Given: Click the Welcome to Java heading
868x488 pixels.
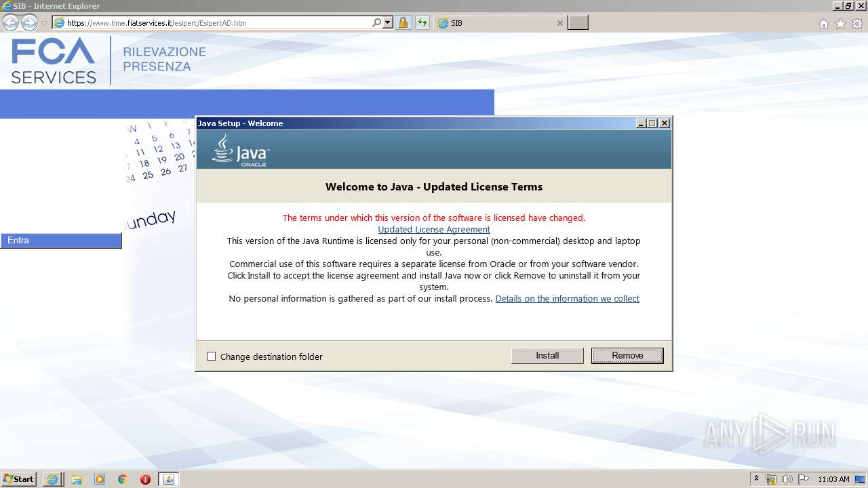Looking at the screenshot, I should pos(434,187).
